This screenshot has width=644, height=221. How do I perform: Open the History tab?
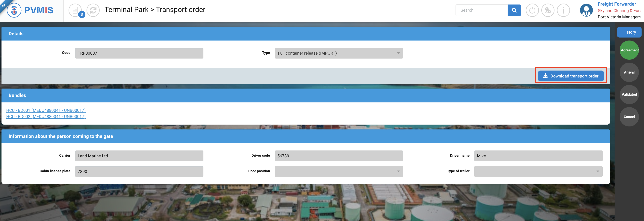pyautogui.click(x=629, y=32)
